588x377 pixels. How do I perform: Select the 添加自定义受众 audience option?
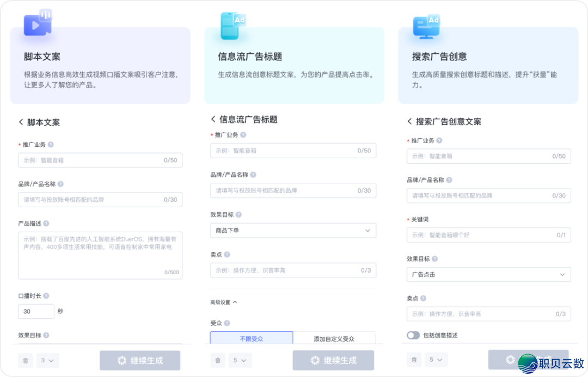[x=334, y=338]
